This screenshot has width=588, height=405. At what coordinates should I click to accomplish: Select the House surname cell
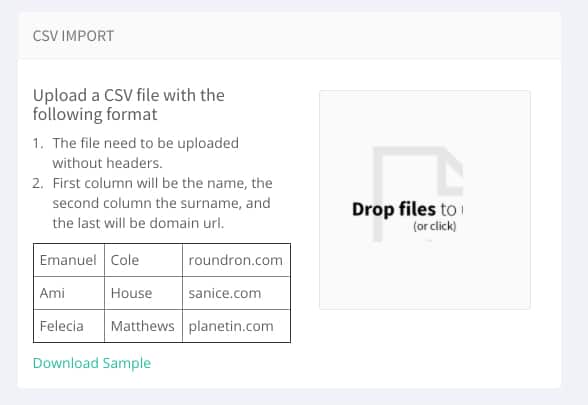click(x=143, y=293)
